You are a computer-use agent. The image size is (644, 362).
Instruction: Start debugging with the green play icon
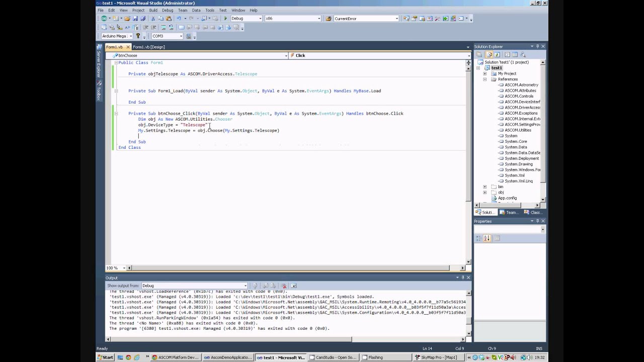pyautogui.click(x=225, y=19)
